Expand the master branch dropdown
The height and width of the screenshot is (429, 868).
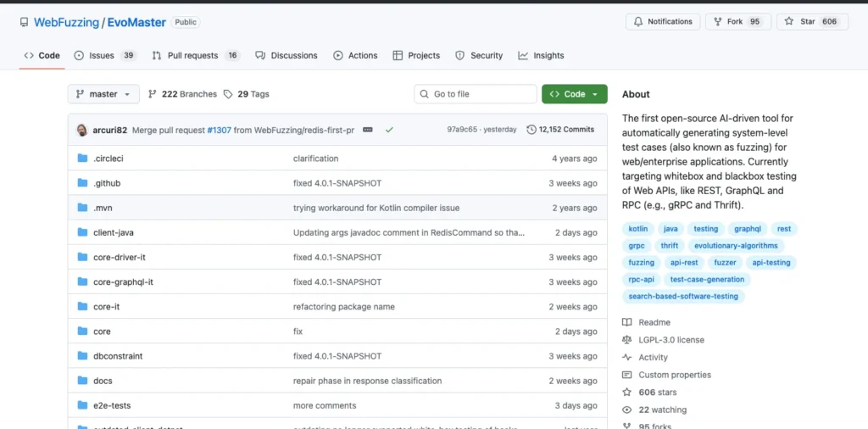pyautogui.click(x=103, y=94)
